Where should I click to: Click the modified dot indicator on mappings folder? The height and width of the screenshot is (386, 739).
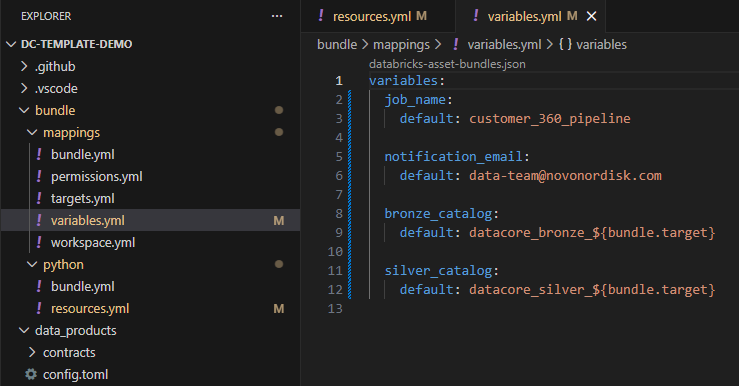coord(279,132)
